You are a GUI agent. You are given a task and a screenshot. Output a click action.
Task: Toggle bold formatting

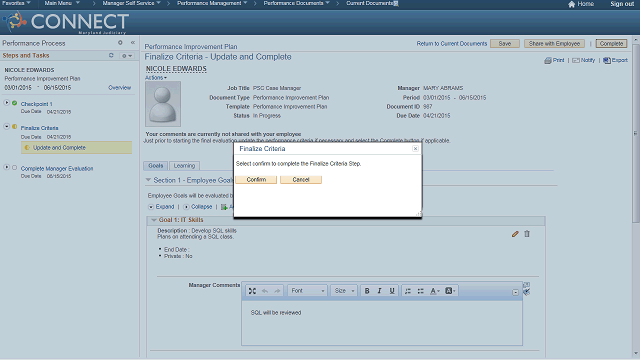(x=367, y=291)
